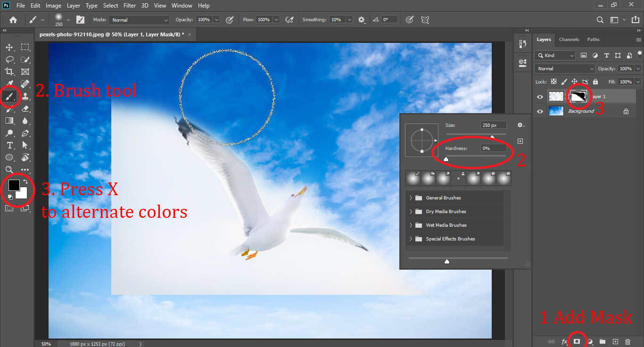644x347 pixels.
Task: Enable Lock transparent pixels
Action: click(553, 81)
